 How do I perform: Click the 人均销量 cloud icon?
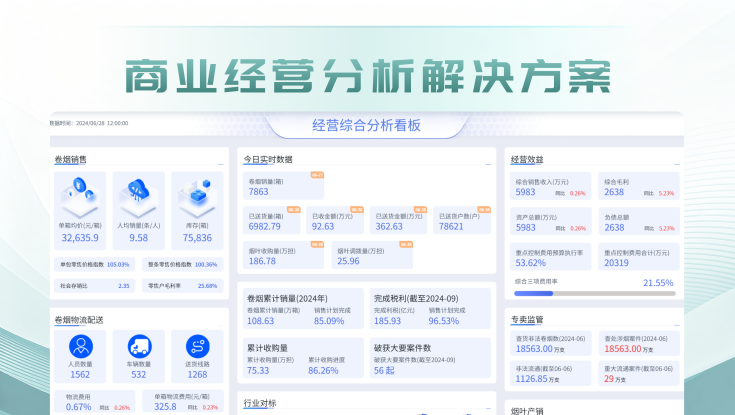138,190
